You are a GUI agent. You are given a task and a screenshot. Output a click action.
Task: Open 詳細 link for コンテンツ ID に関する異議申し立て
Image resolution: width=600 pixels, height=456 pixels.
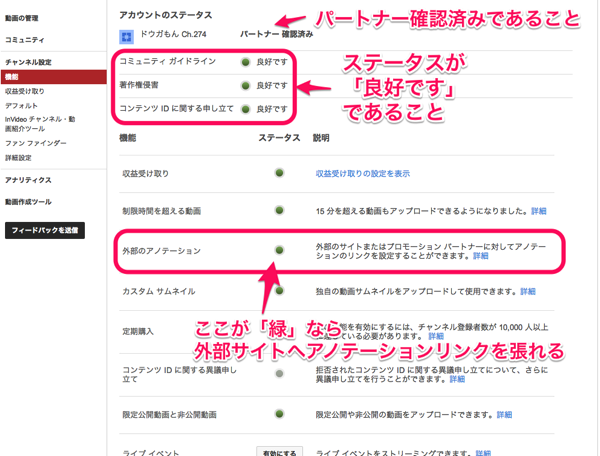pyautogui.click(x=457, y=379)
